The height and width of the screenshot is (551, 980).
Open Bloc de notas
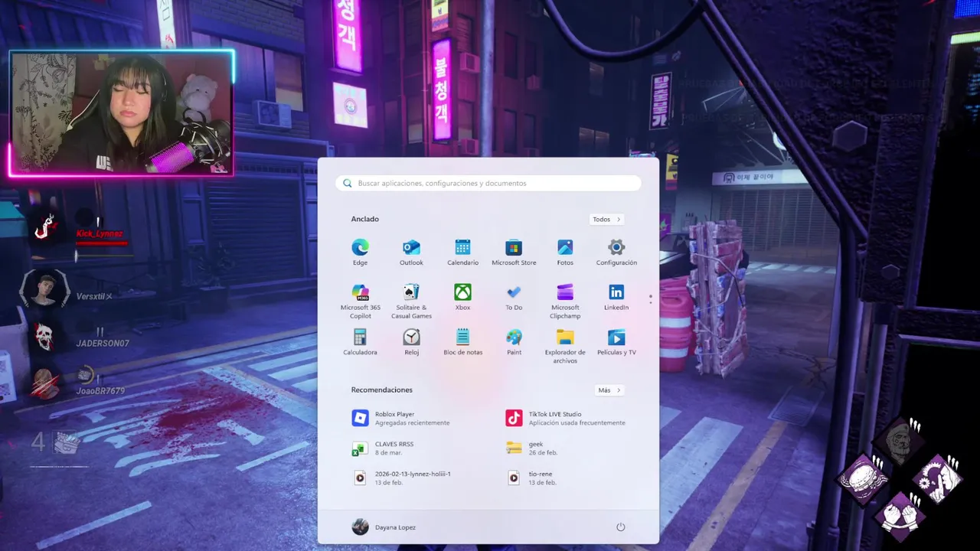(462, 343)
